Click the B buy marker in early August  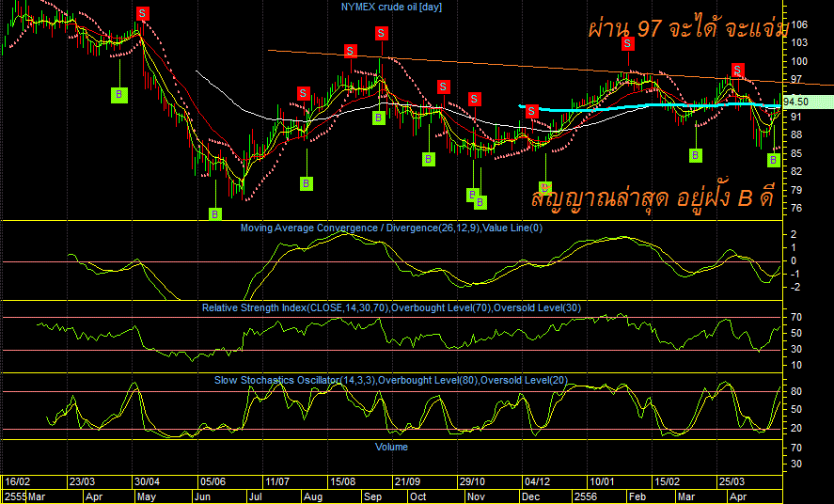307,184
